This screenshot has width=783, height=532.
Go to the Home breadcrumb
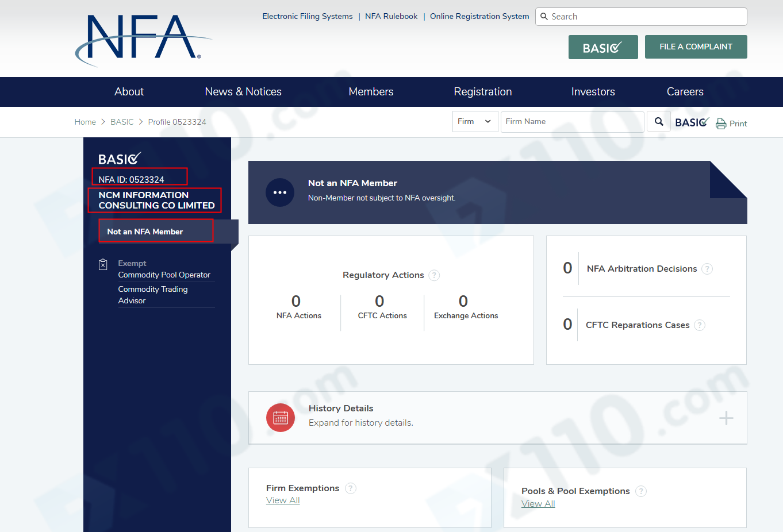click(x=85, y=122)
